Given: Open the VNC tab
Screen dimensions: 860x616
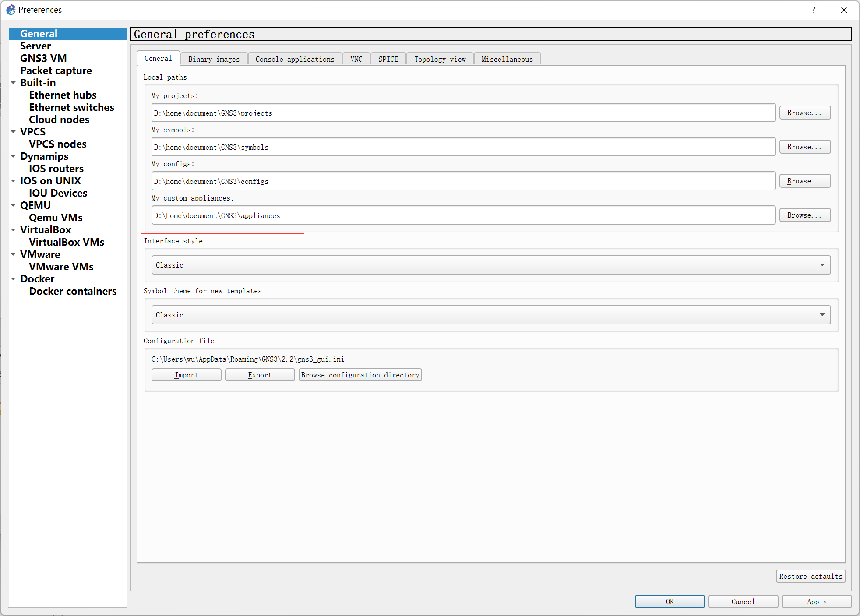Looking at the screenshot, I should pos(356,59).
